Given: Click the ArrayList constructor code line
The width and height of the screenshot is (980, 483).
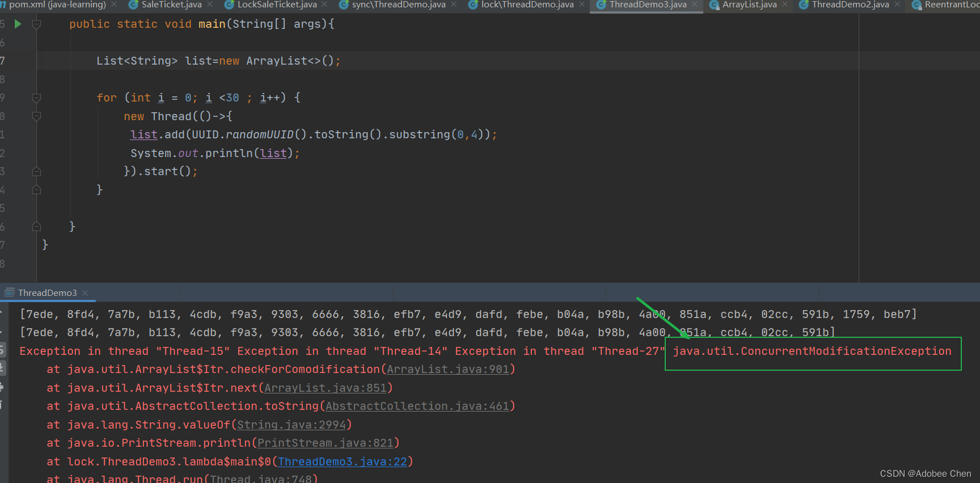Looking at the screenshot, I should click(218, 61).
